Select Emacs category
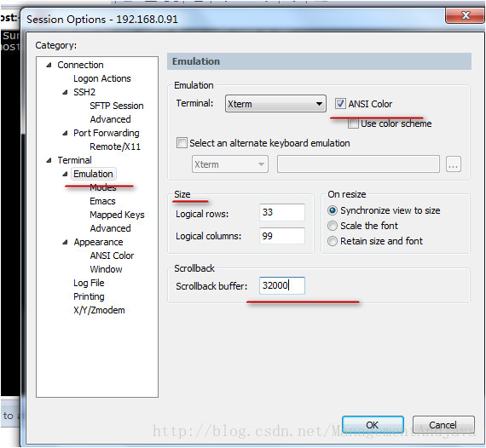This screenshot has height=448, width=486. pos(102,201)
